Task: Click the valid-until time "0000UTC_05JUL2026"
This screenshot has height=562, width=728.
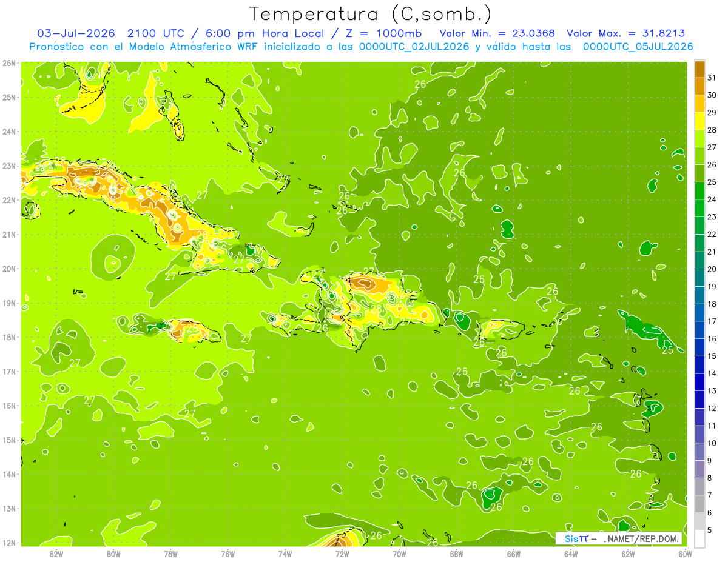Action: [638, 47]
